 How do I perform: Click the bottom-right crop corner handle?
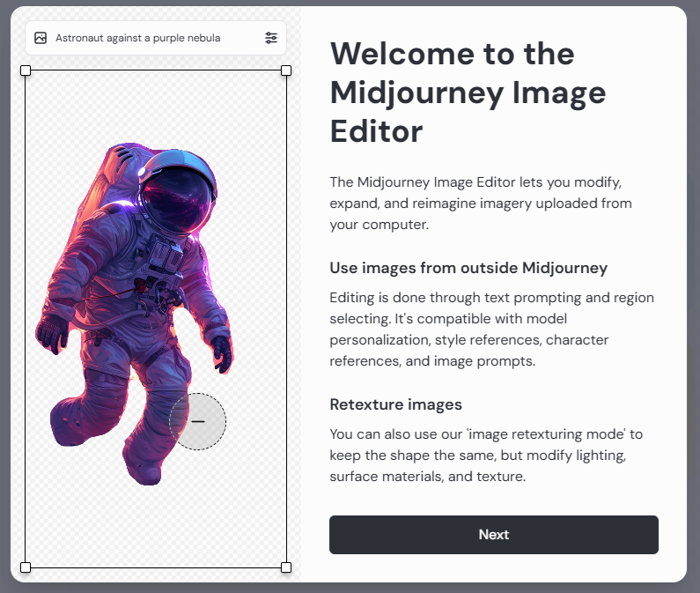click(286, 567)
